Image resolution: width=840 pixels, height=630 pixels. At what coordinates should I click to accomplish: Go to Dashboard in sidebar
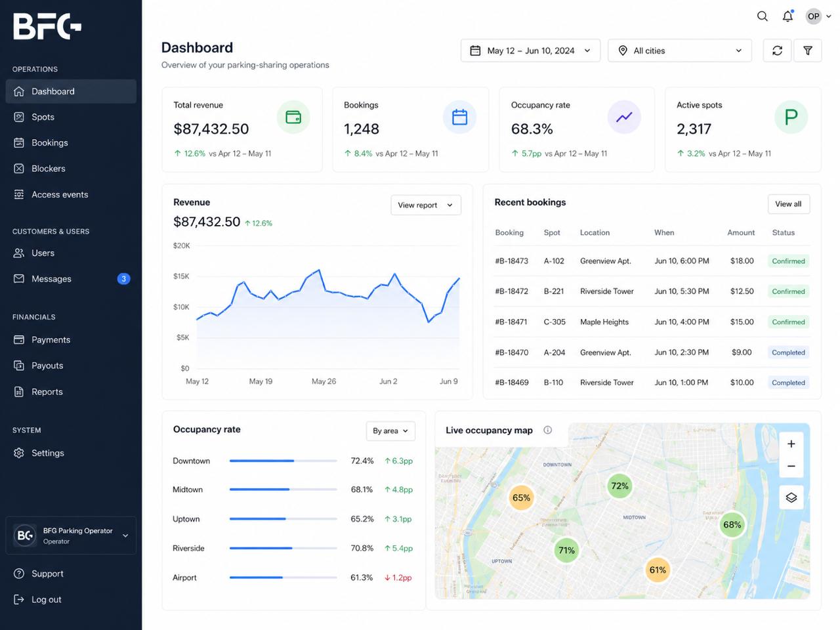tap(71, 91)
